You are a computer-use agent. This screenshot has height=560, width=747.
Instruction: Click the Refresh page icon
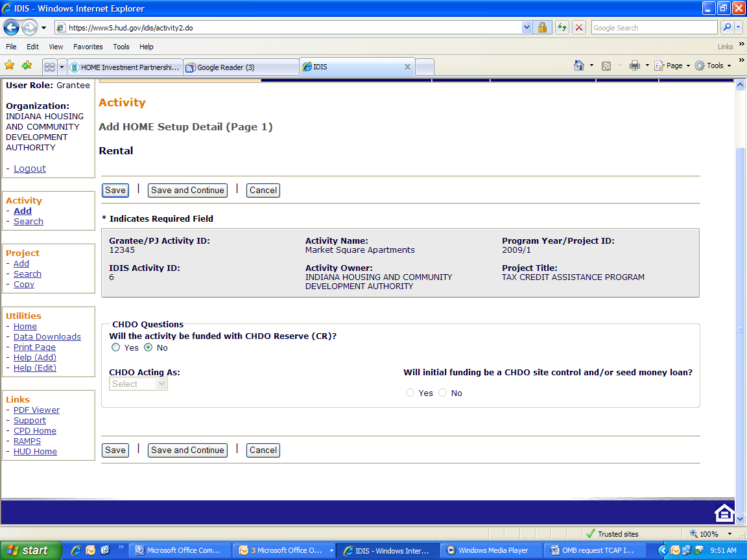(562, 27)
